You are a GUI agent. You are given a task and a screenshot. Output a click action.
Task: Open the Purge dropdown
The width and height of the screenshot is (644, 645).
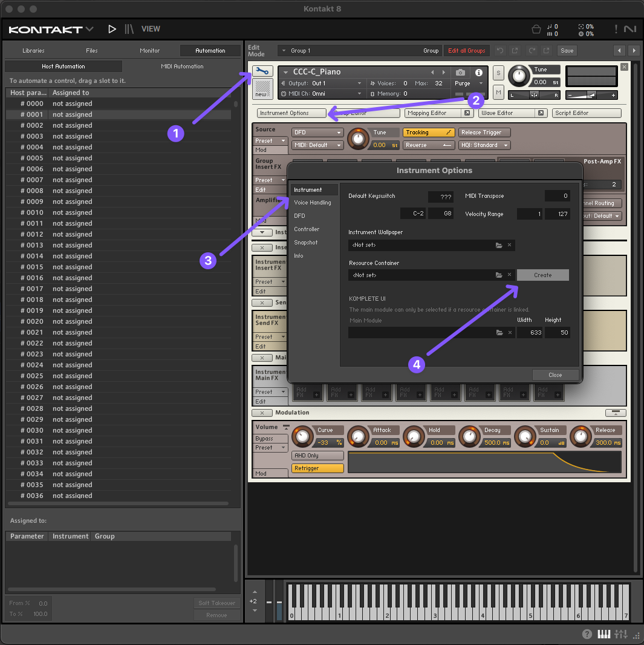click(470, 83)
